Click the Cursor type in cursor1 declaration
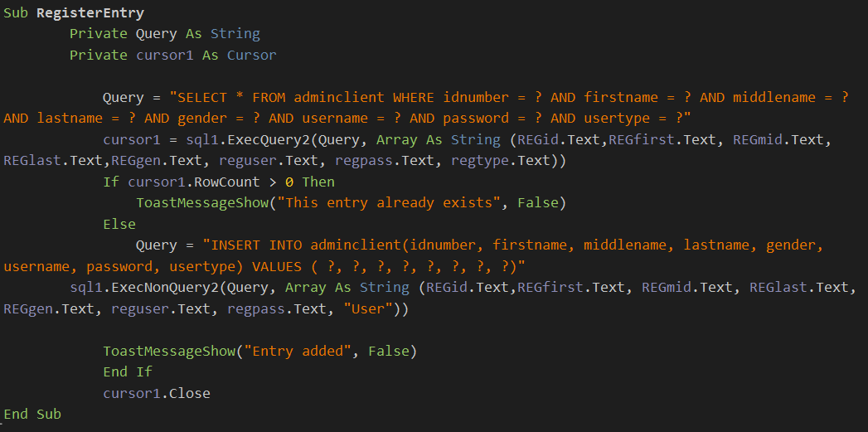The height and width of the screenshot is (432, 868). [252, 56]
